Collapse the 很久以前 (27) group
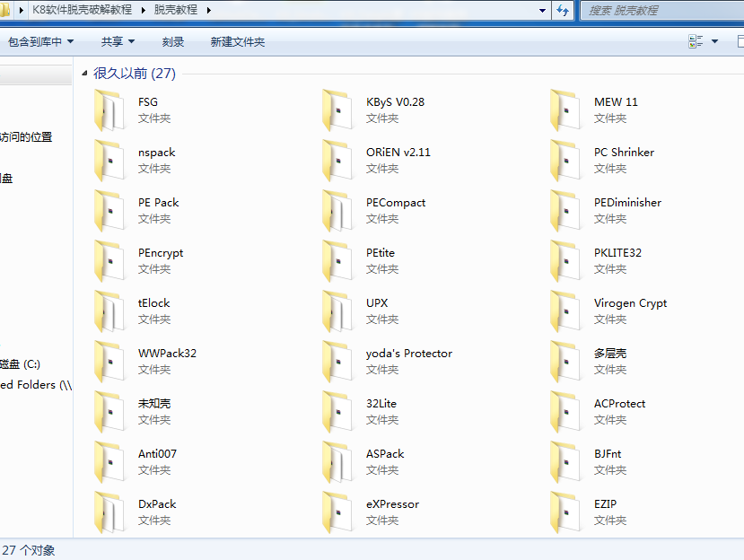The image size is (744, 560). coord(84,73)
